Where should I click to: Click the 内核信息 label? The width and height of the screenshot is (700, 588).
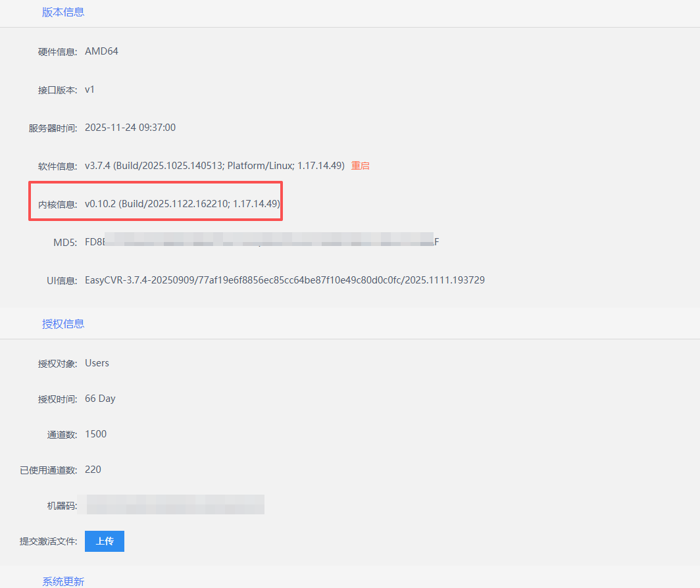(57, 205)
